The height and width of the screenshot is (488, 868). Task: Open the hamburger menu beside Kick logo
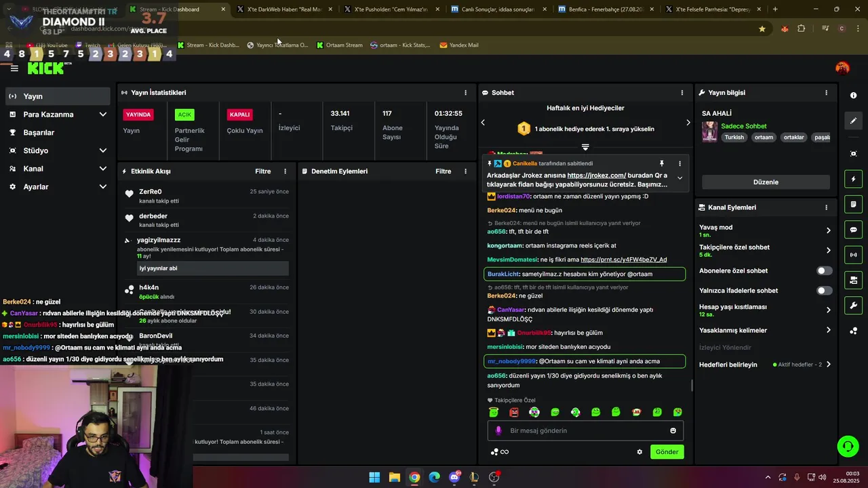pos(14,68)
